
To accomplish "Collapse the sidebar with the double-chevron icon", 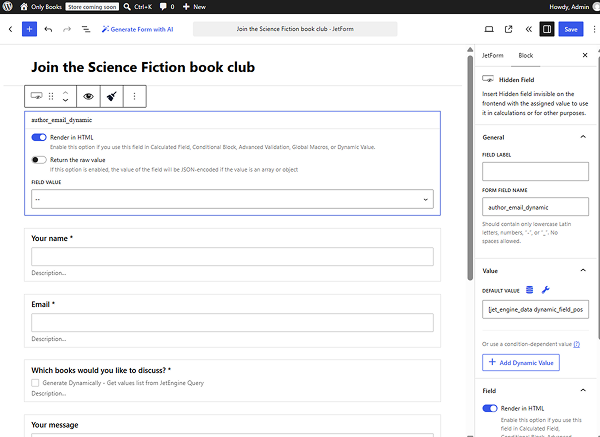I will click(528, 29).
